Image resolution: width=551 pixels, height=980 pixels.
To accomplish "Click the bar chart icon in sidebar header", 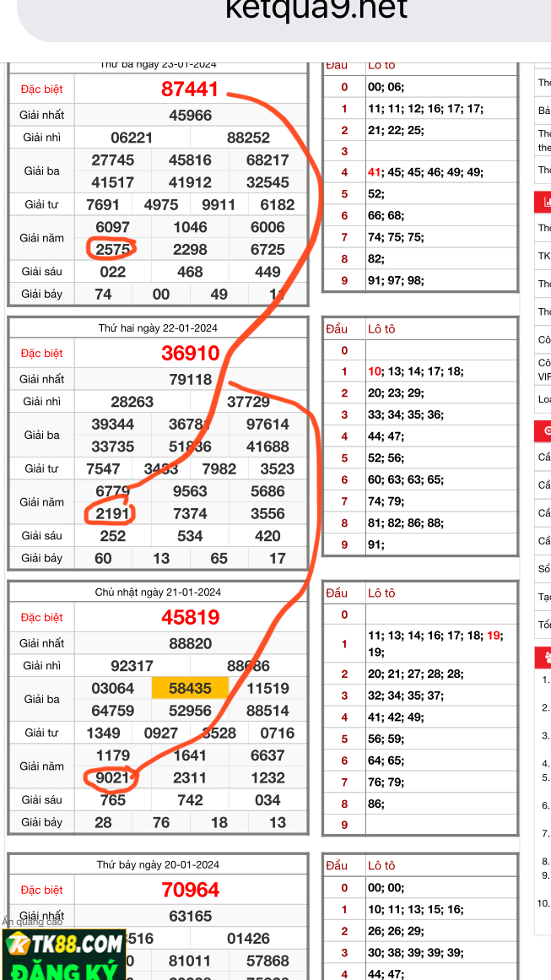I will (x=546, y=203).
